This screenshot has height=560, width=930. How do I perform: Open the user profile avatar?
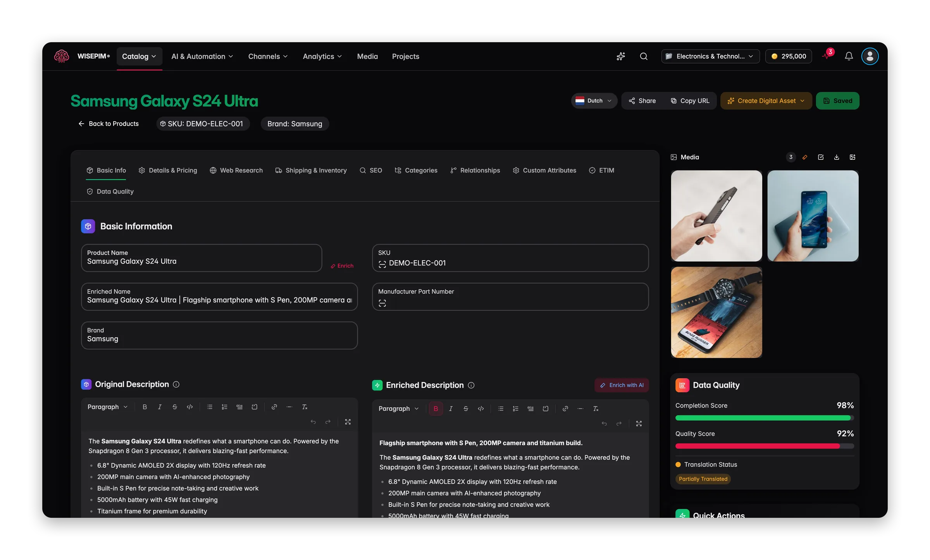[870, 56]
